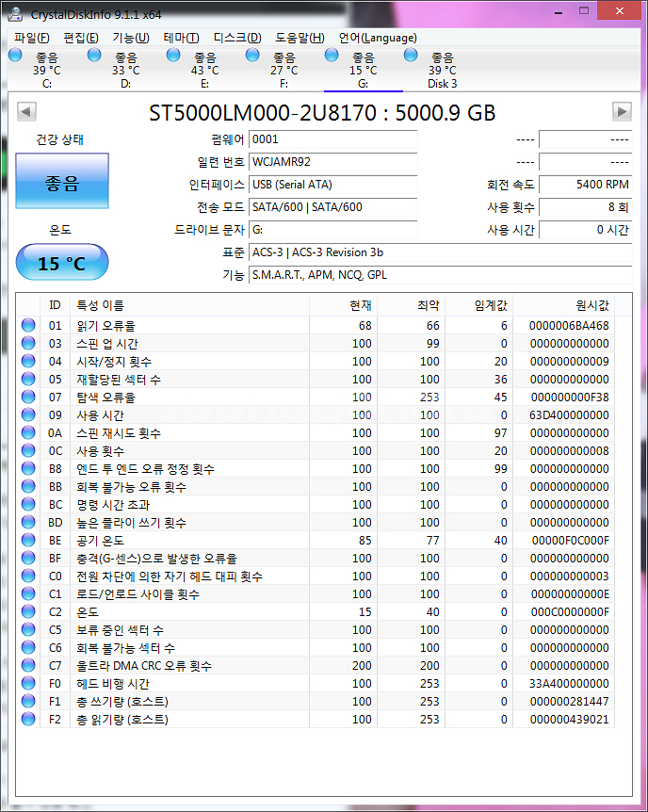Select the G: disk status icon
The height and width of the screenshot is (812, 648).
tap(332, 55)
